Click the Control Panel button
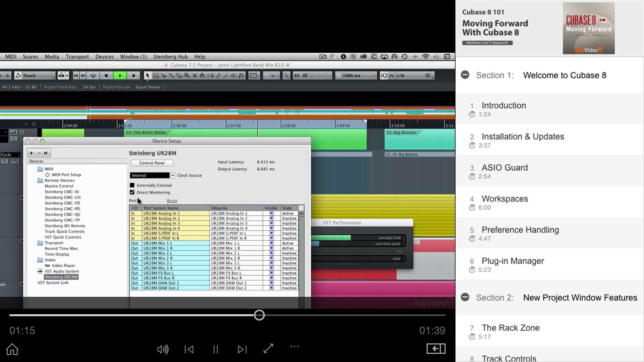The image size is (644, 362). [152, 163]
